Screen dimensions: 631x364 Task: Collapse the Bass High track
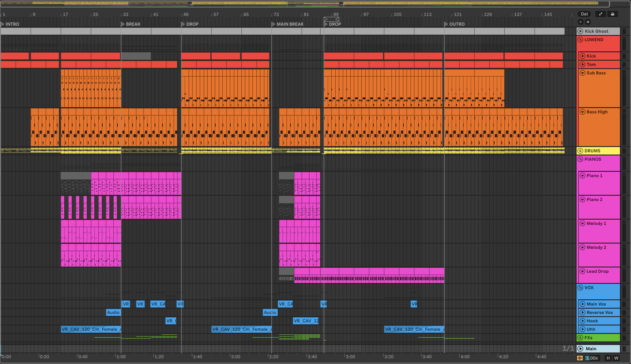tap(583, 112)
